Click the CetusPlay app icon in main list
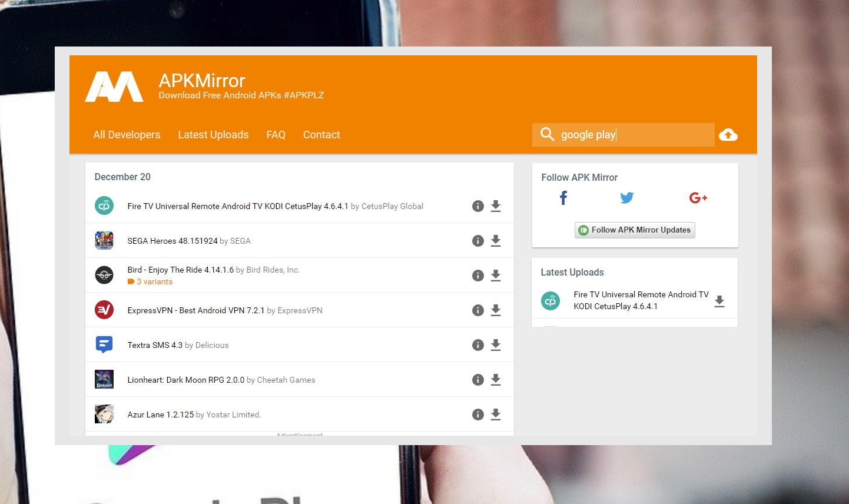Screen dimensions: 849x504 (x=104, y=205)
